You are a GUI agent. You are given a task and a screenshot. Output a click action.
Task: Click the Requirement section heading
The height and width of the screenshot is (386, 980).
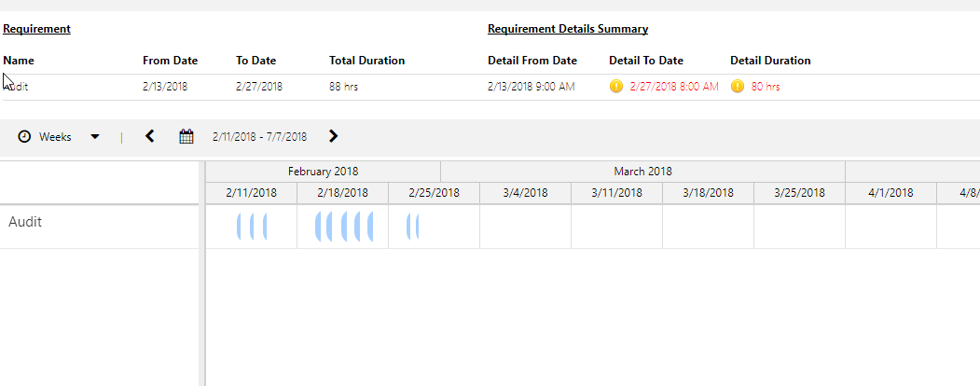(36, 29)
